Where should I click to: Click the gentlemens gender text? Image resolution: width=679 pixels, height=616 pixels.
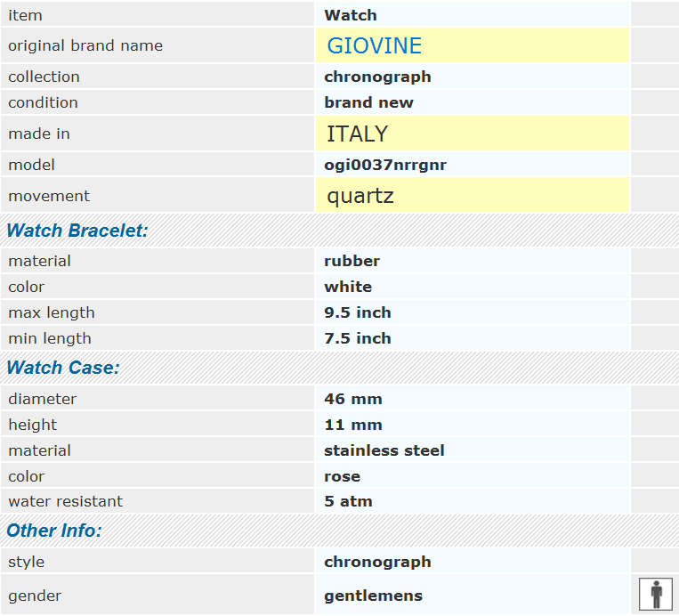point(373,596)
